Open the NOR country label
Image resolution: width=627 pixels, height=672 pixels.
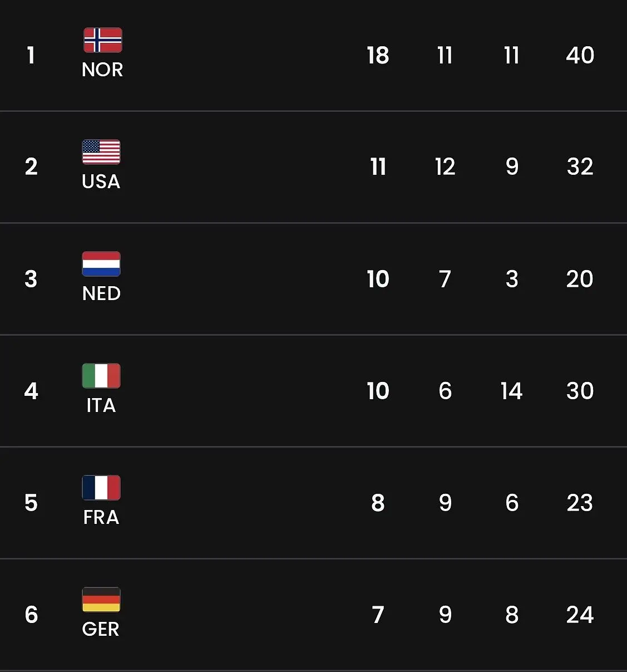click(102, 70)
